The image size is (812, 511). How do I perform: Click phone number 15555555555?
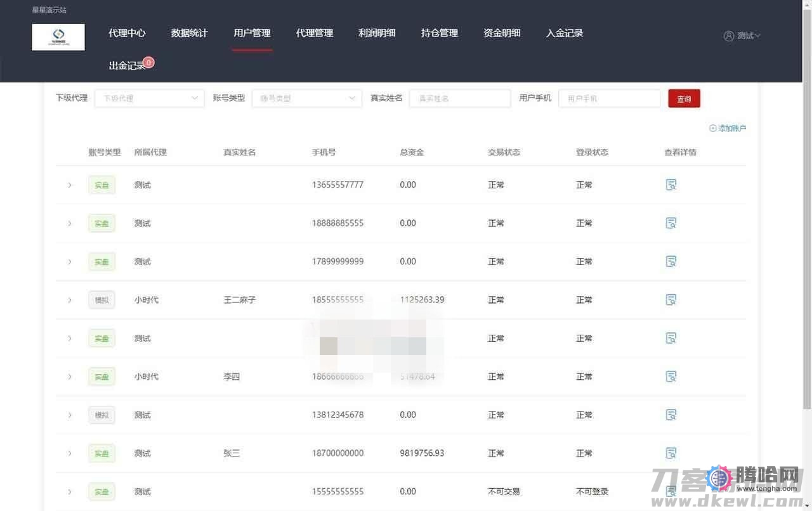point(337,492)
